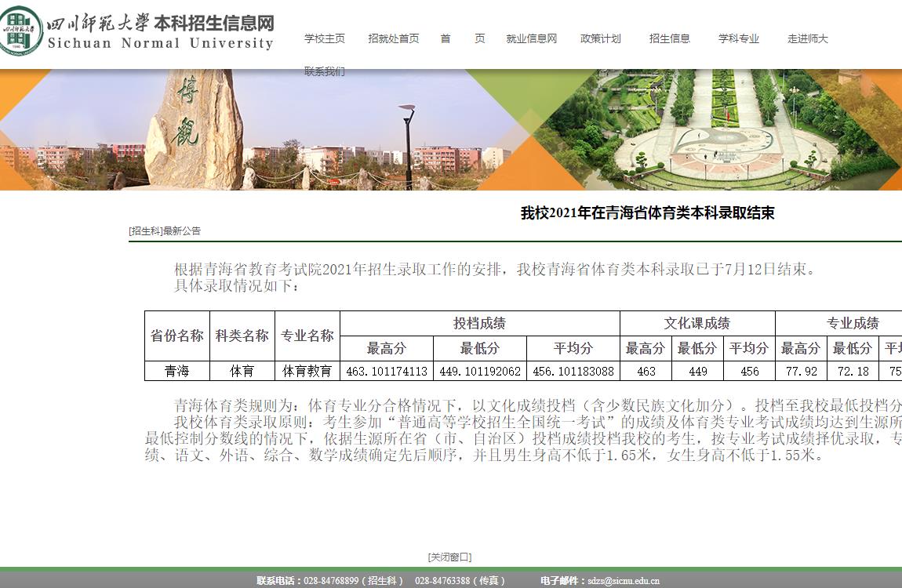Open the 走进师大 navigation item

point(807,38)
